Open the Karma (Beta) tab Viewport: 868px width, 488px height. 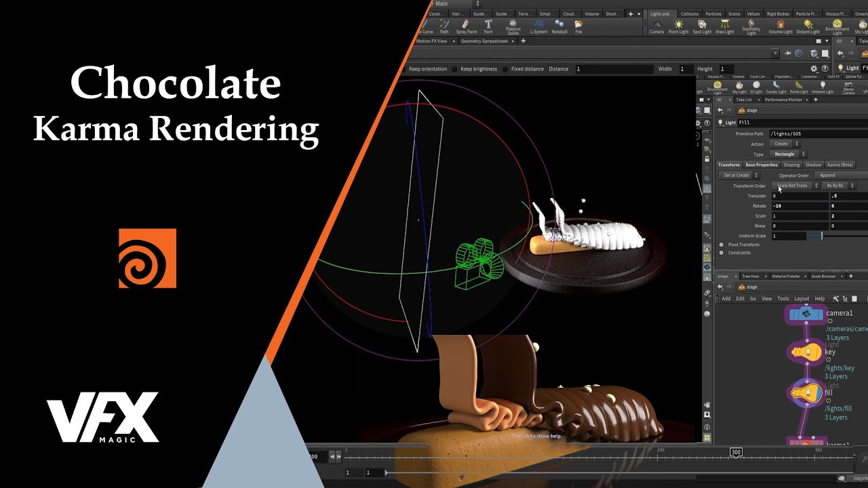(840, 165)
